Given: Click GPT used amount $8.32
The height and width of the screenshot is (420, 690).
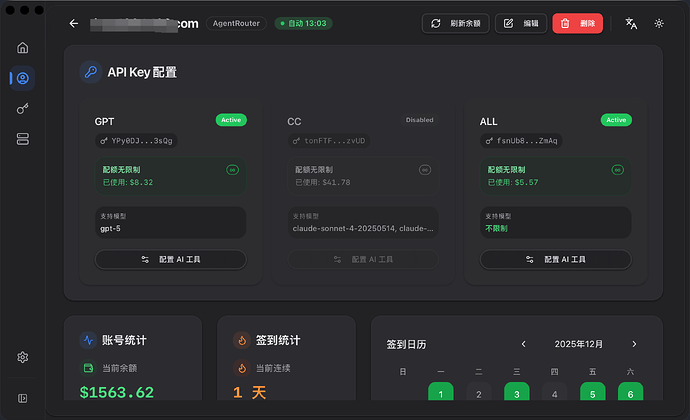Looking at the screenshot, I should coord(141,182).
